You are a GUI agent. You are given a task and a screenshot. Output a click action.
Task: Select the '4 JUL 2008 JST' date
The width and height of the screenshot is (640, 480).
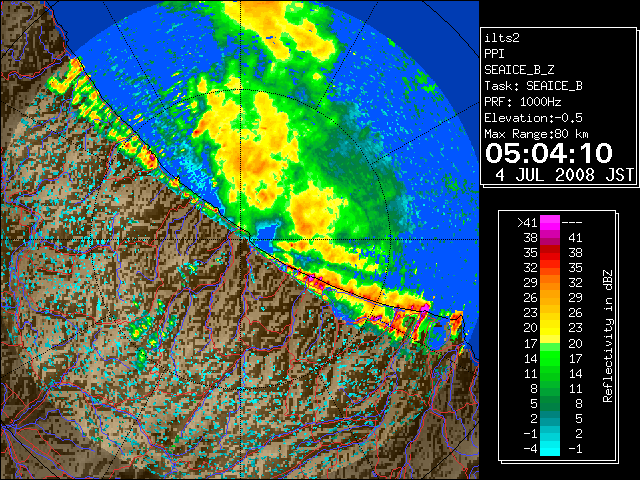[x=565, y=175]
